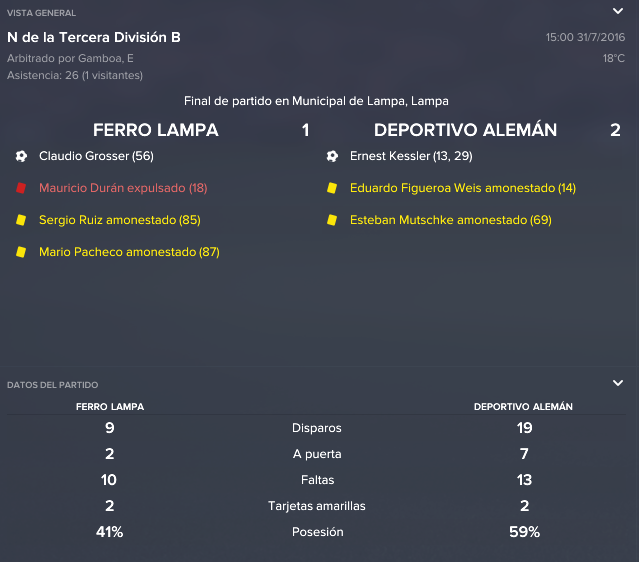Open N de la Tercera División B competition
This screenshot has height=562, width=639.
click(x=94, y=37)
